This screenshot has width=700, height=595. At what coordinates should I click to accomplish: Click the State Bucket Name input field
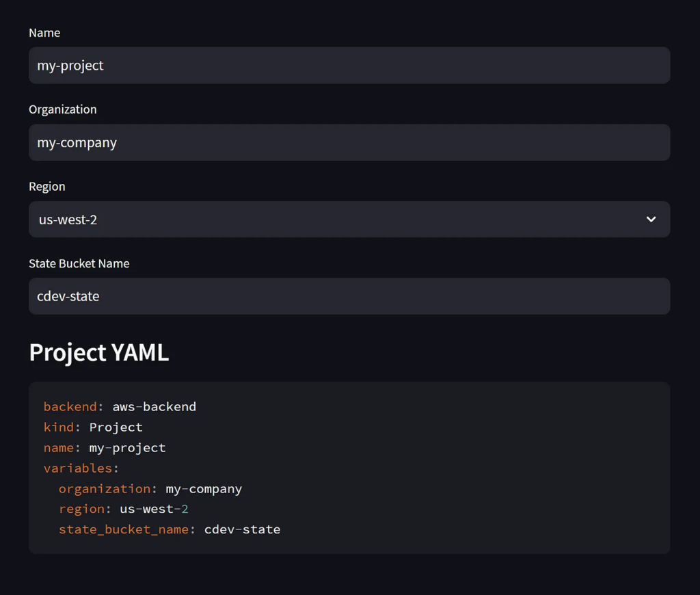(349, 296)
